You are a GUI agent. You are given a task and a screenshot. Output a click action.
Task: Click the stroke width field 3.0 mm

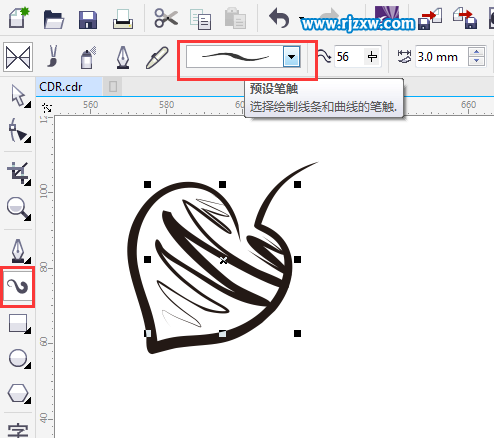coord(441,57)
